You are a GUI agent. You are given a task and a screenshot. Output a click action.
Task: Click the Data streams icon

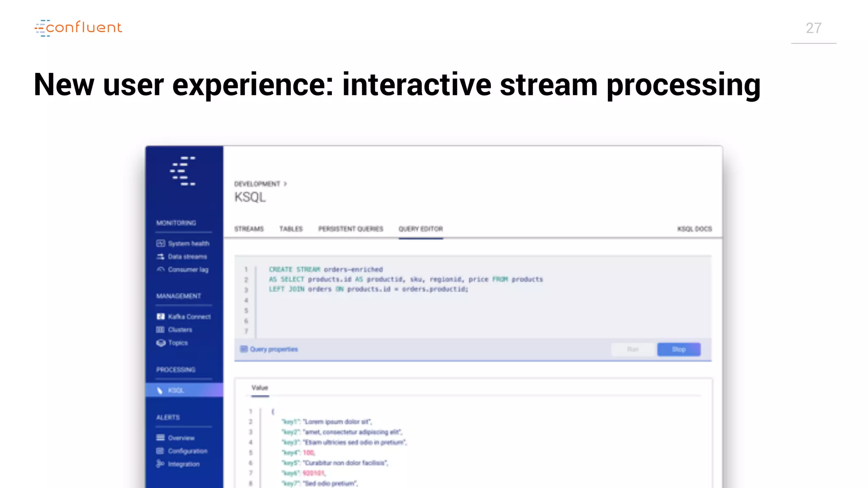(x=160, y=256)
